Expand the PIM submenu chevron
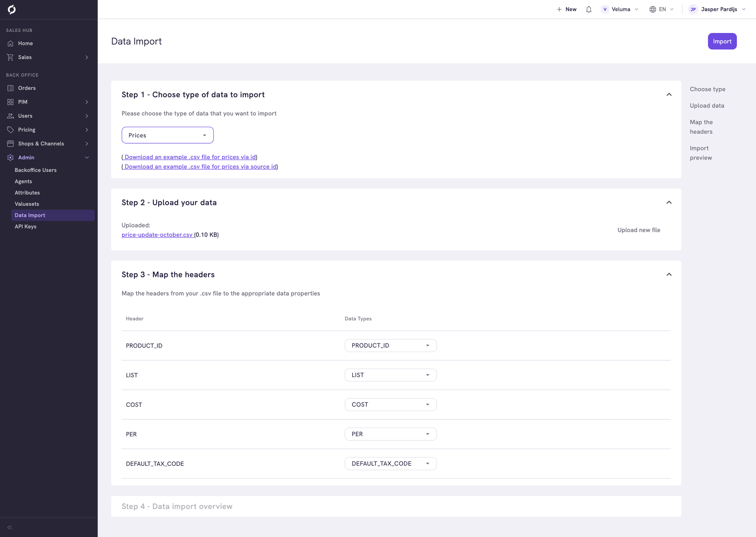The height and width of the screenshot is (537, 756). (x=87, y=102)
